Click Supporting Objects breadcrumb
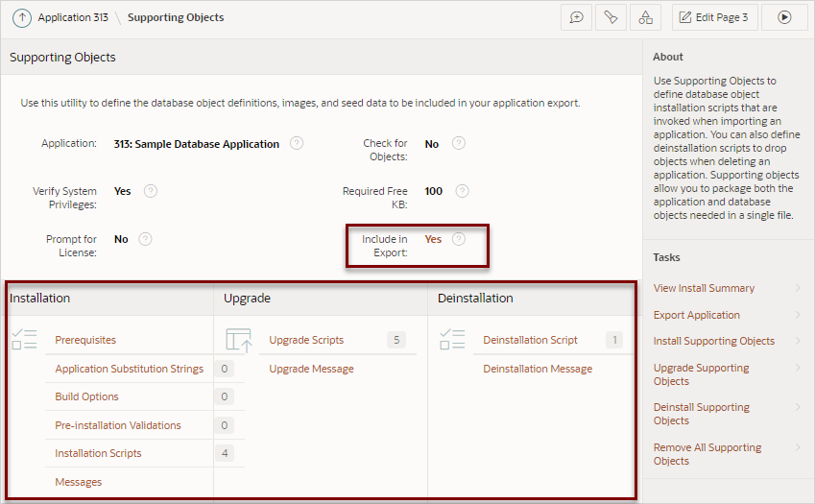 click(176, 17)
